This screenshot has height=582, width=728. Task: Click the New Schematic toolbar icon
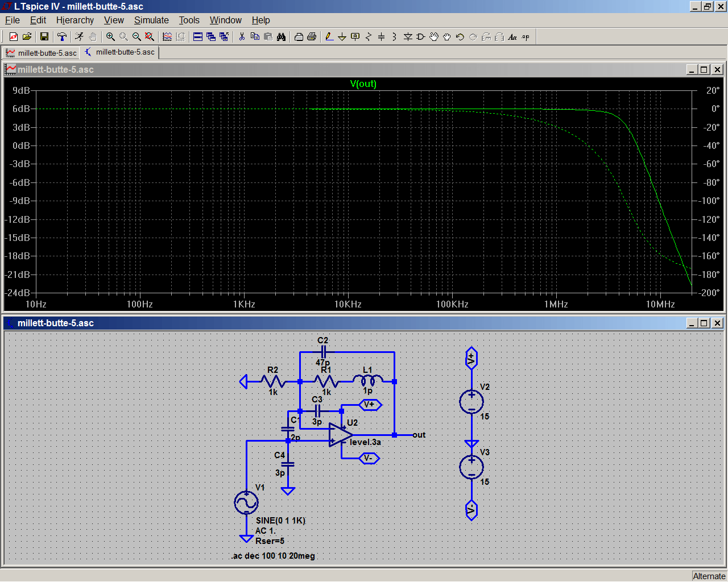coord(14,37)
